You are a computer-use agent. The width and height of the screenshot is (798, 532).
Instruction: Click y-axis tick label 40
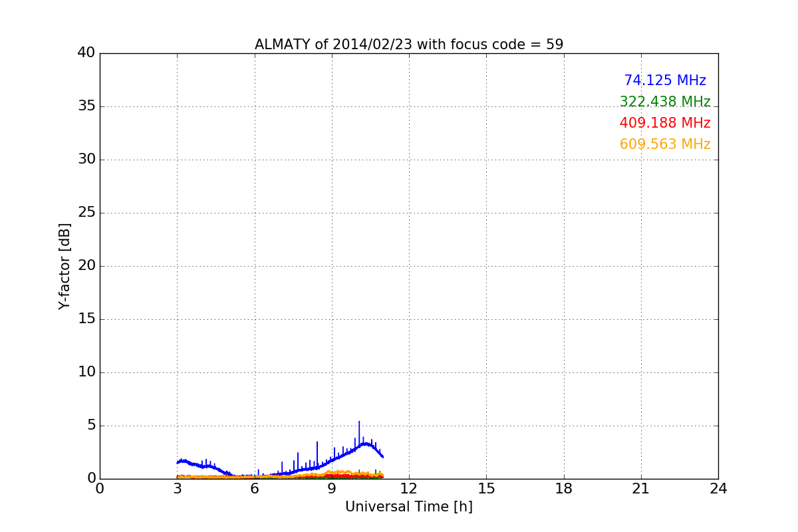[86, 53]
